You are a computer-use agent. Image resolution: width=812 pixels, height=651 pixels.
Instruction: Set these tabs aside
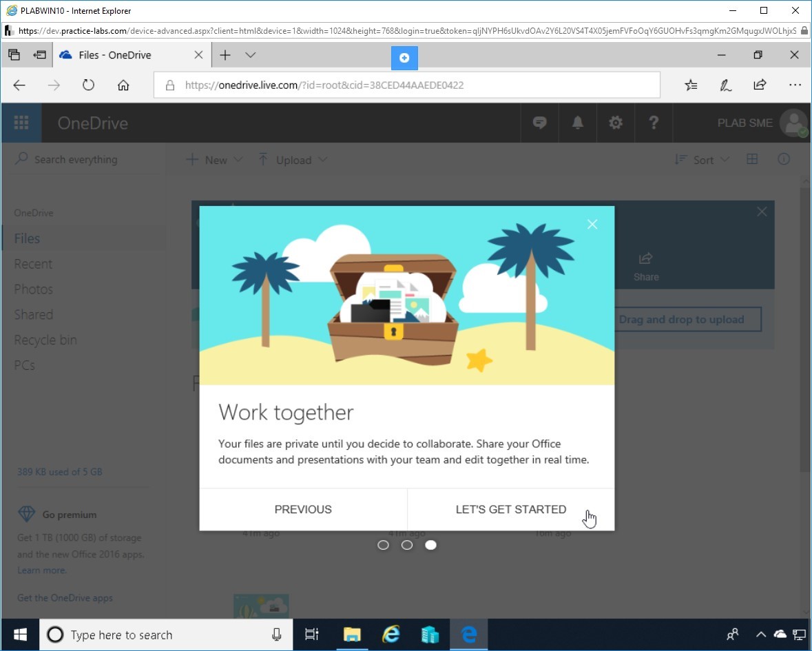point(39,55)
